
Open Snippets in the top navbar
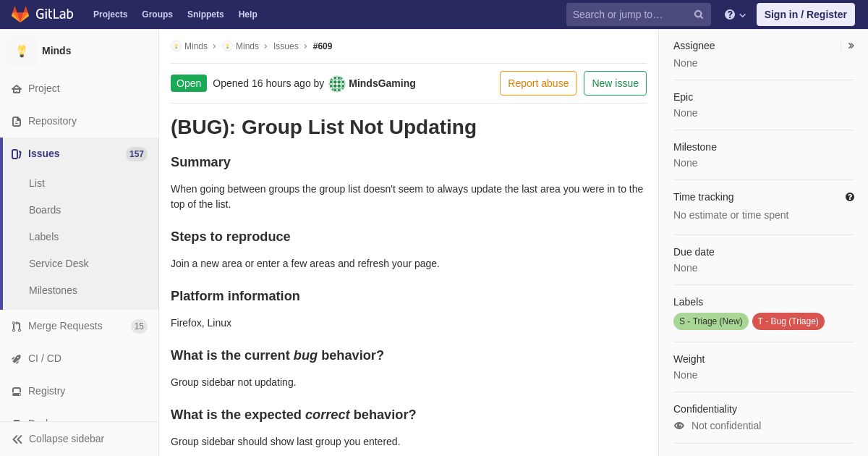205,14
